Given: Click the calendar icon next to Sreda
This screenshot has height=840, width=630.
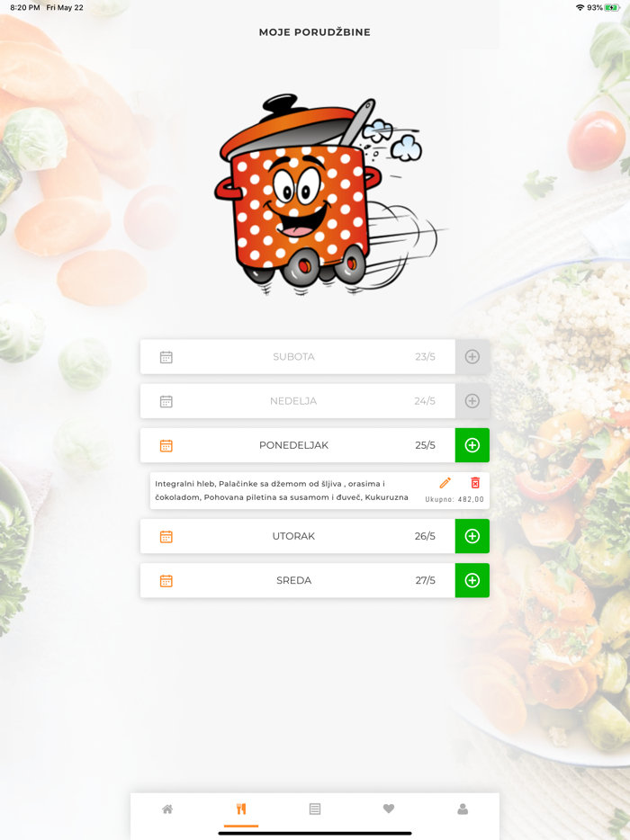Looking at the screenshot, I should click(x=166, y=581).
